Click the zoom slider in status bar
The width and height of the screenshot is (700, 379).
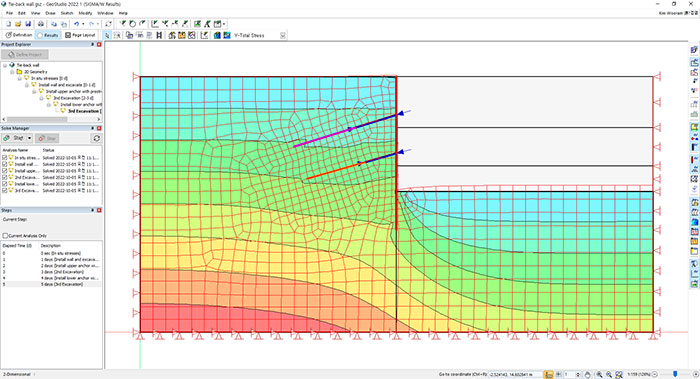(675, 375)
